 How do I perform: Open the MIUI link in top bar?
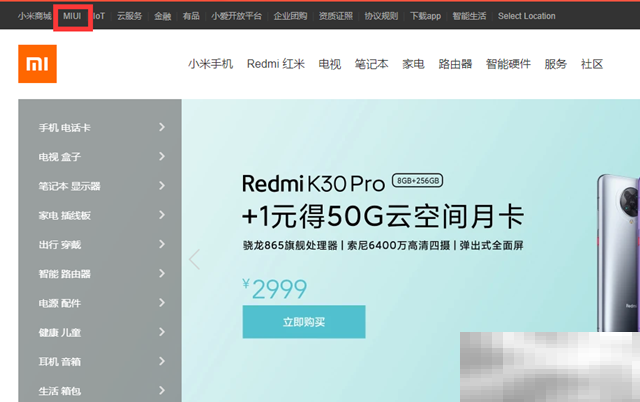point(72,16)
